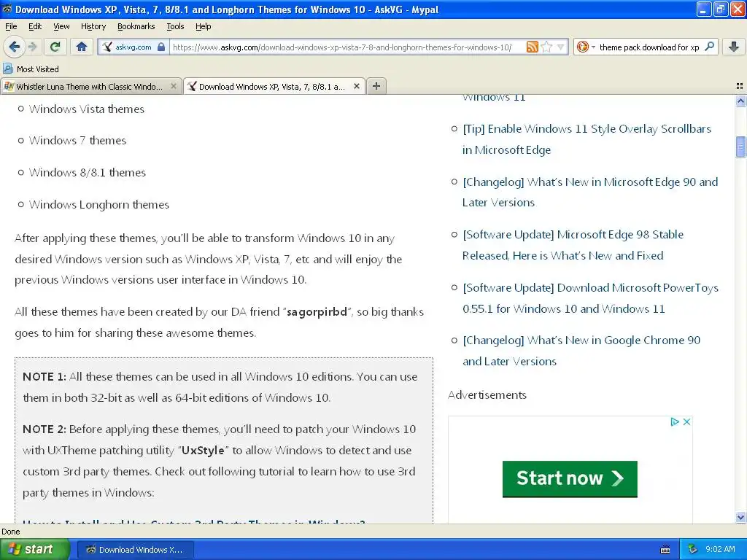Open What's New in Microsoft Edge 90 link

tap(589, 192)
